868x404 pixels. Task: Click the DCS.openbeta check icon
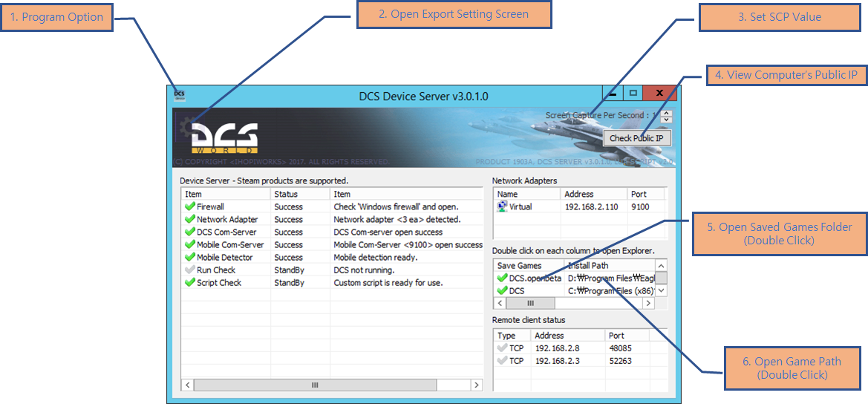[x=502, y=278]
